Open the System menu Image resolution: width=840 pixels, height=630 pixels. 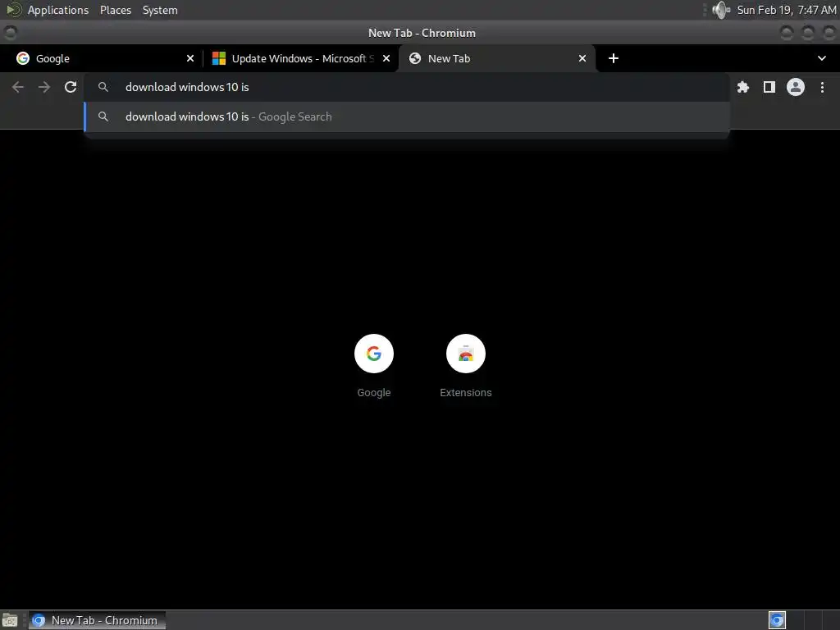pos(160,10)
